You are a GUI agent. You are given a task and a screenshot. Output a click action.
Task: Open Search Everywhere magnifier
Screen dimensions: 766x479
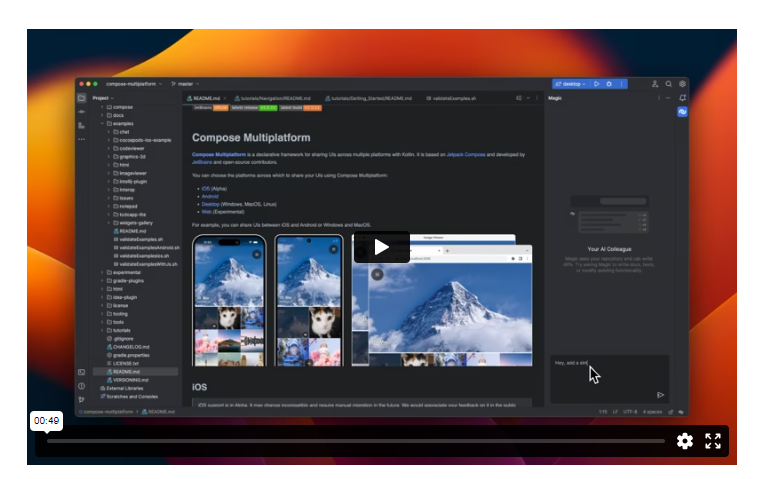pyautogui.click(x=668, y=84)
